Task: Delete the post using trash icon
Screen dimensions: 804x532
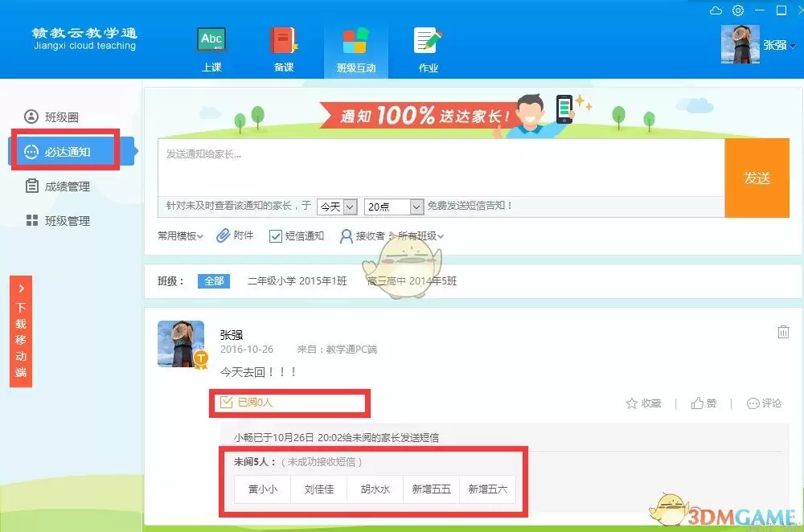Action: (x=783, y=332)
